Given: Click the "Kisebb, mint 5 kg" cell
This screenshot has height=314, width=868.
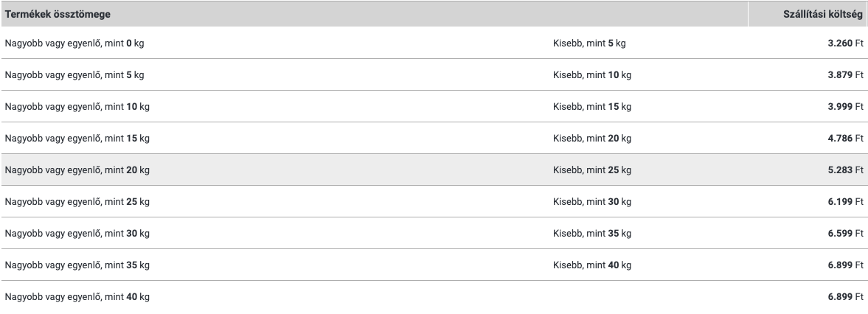Looking at the screenshot, I should (x=589, y=43).
